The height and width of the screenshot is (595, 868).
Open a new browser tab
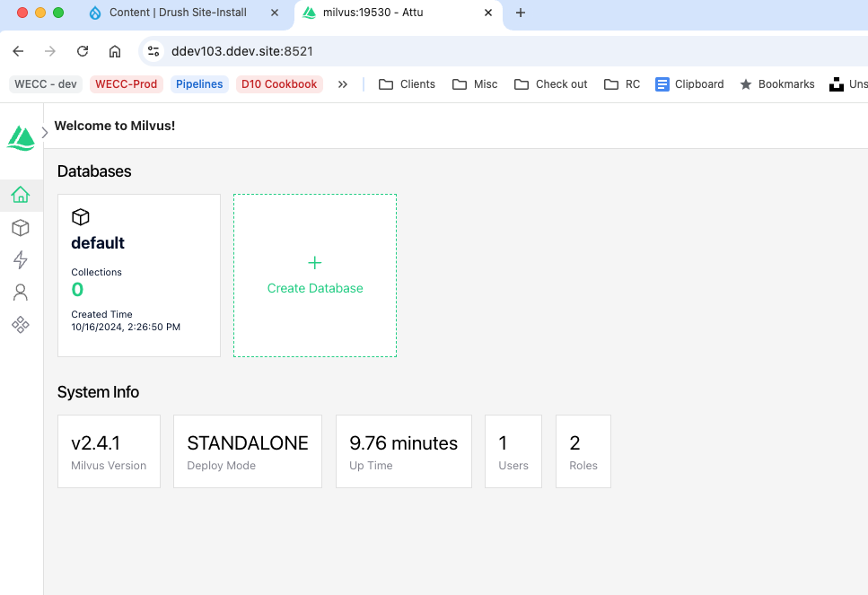click(x=521, y=13)
